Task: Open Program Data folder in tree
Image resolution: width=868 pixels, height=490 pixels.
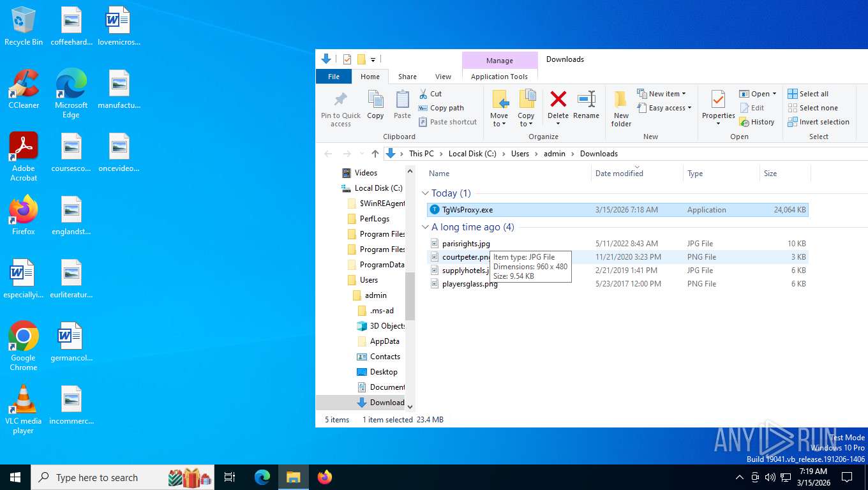Action: click(375, 265)
